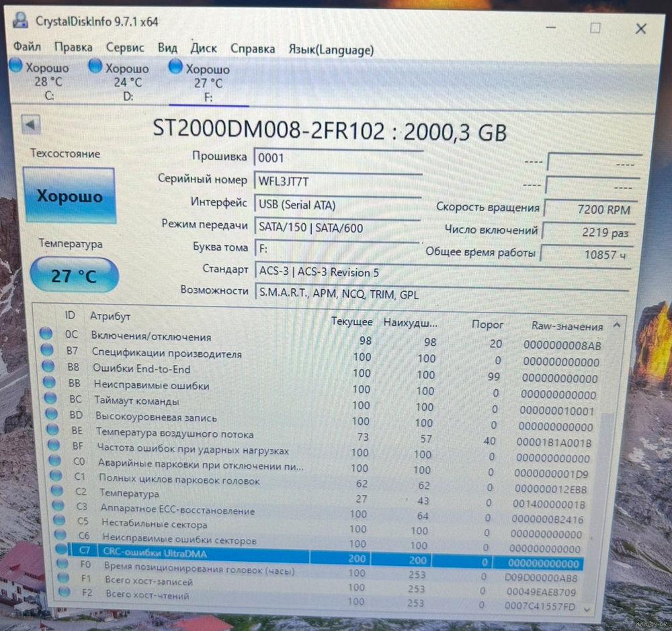Select the Высокоуровневая запись attribute text
The width and height of the screenshot is (672, 631).
point(156,417)
